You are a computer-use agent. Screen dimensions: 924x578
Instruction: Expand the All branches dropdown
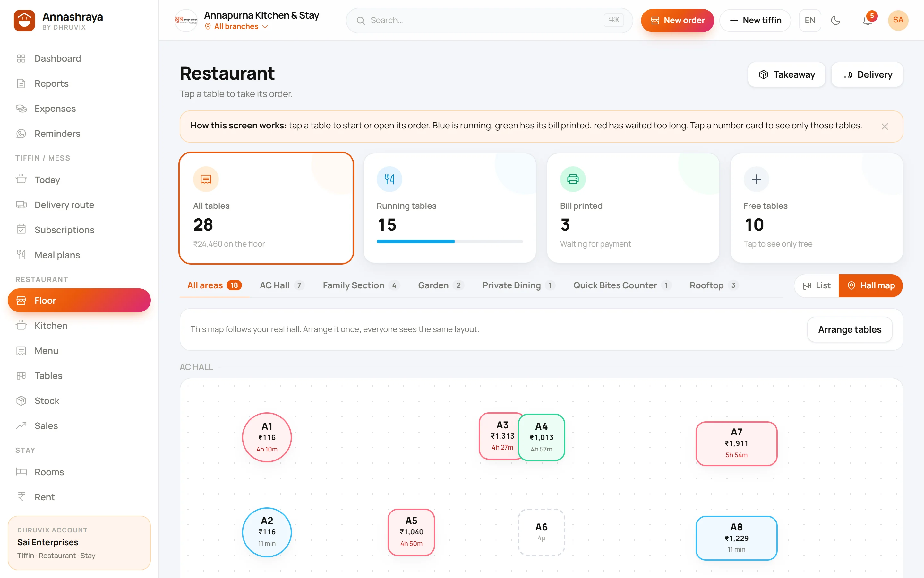[x=237, y=26]
